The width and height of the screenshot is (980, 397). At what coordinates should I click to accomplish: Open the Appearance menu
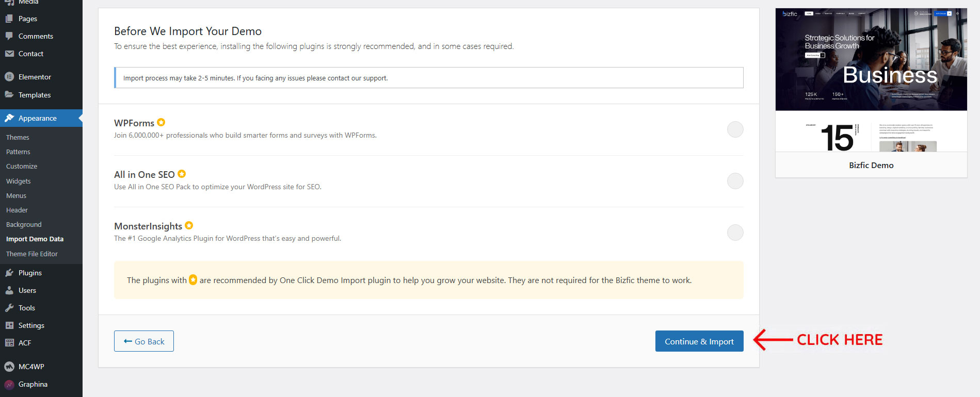point(37,118)
